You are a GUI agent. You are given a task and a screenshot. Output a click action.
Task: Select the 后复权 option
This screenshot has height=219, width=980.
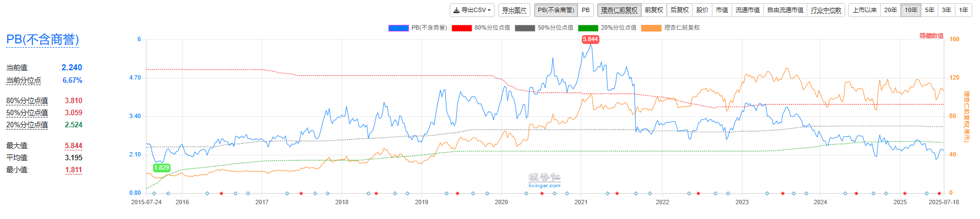click(x=679, y=10)
